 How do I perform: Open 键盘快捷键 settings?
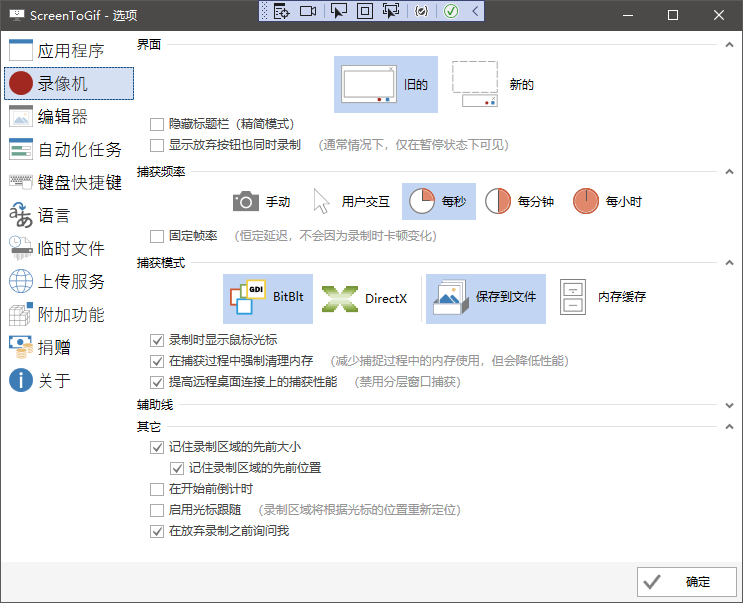(x=69, y=182)
